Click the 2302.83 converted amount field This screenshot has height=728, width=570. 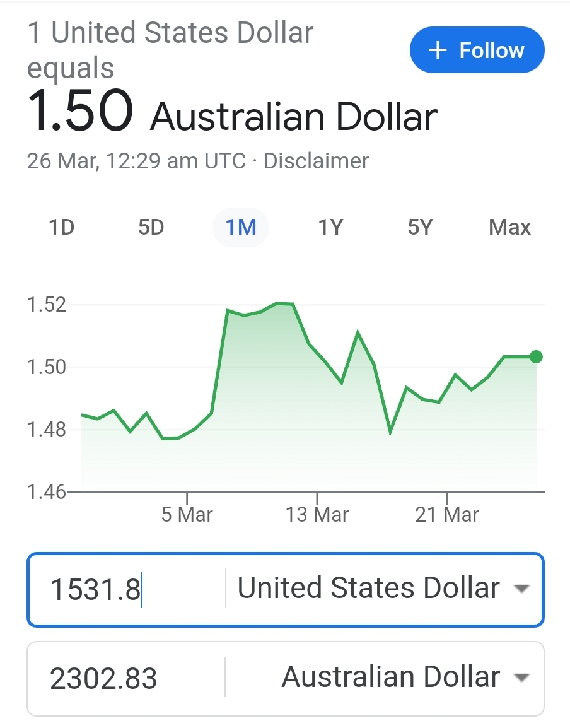126,679
